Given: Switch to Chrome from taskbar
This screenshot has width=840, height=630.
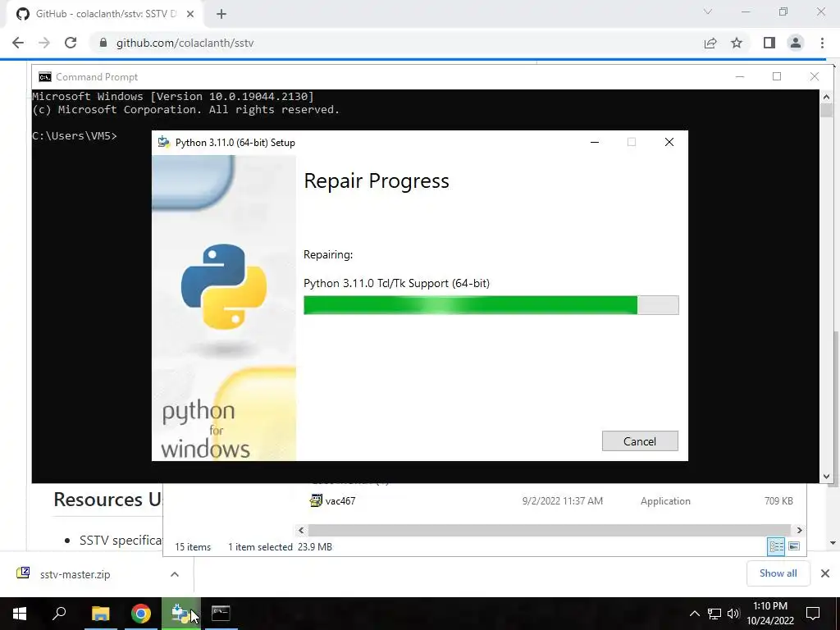Looking at the screenshot, I should tap(141, 614).
